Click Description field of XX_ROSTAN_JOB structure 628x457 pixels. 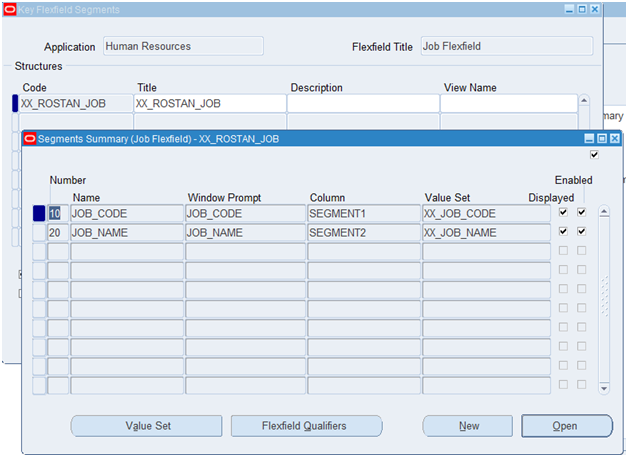tap(363, 103)
